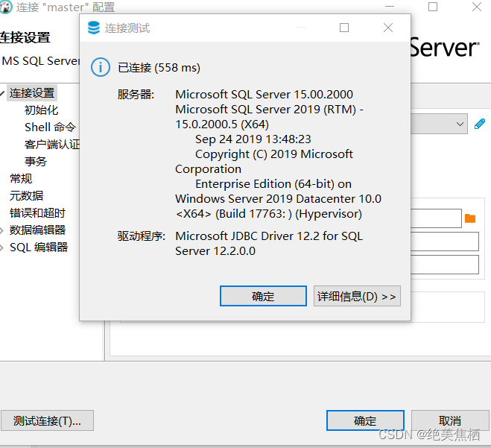Image resolution: width=491 pixels, height=448 pixels.
Task: Open the dropdown next to the pencil icon
Action: (459, 124)
